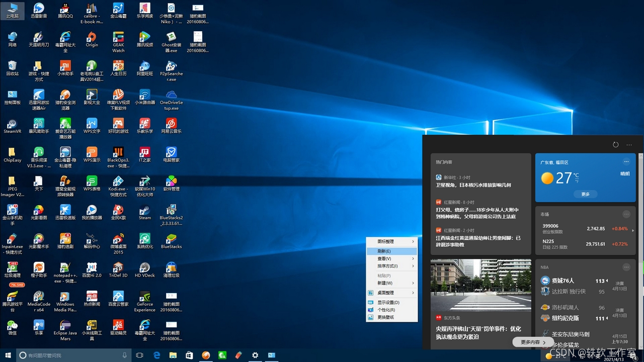The height and width of the screenshot is (362, 644).
Task: Expand 桌面整理 submenu in context menu
Action: [x=392, y=293]
